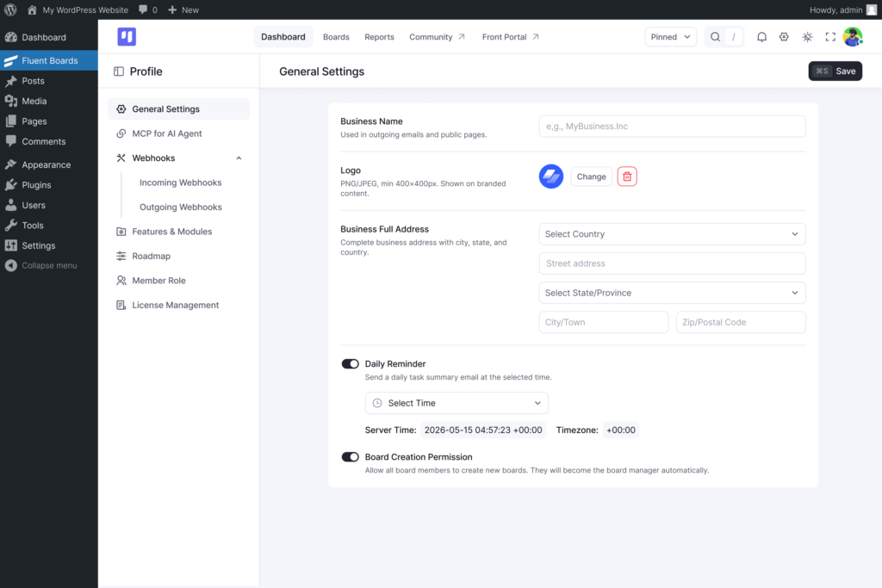Toggle the Profile sidebar panel icon

point(119,71)
